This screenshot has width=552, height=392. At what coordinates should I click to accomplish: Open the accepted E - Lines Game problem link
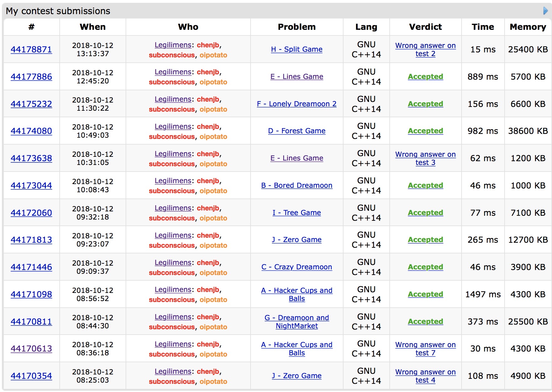[x=296, y=77]
